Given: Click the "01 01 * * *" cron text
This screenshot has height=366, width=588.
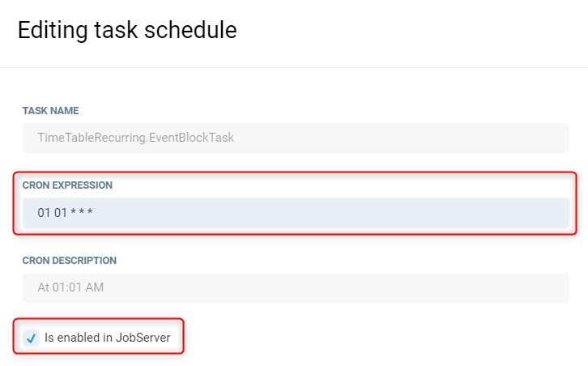Looking at the screenshot, I should click(65, 213).
